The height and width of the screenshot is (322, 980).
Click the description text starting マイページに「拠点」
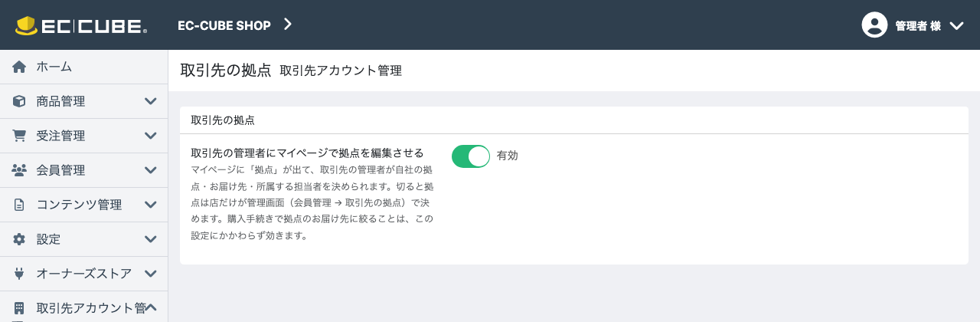click(312, 202)
